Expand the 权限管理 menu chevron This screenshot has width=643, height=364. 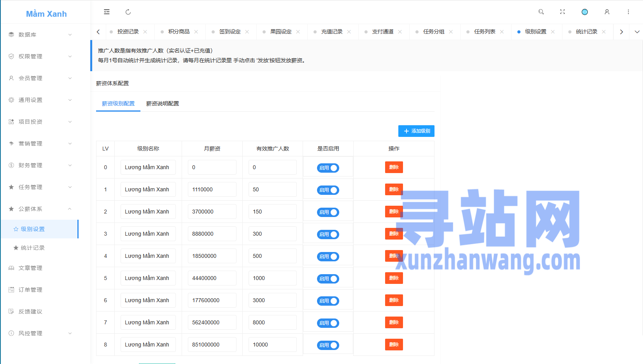pos(70,56)
